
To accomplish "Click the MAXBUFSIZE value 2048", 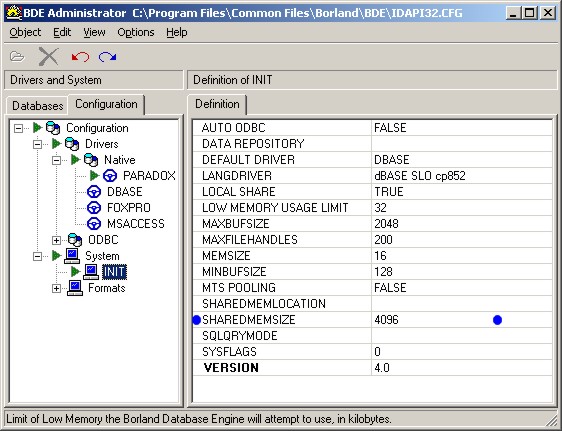I will point(386,224).
